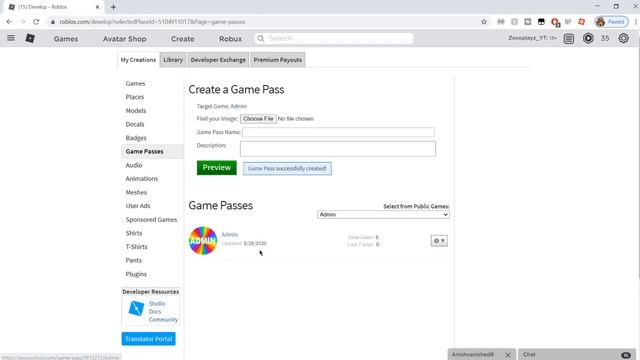Open Games in the top navbar
The image size is (640, 360).
(66, 39)
